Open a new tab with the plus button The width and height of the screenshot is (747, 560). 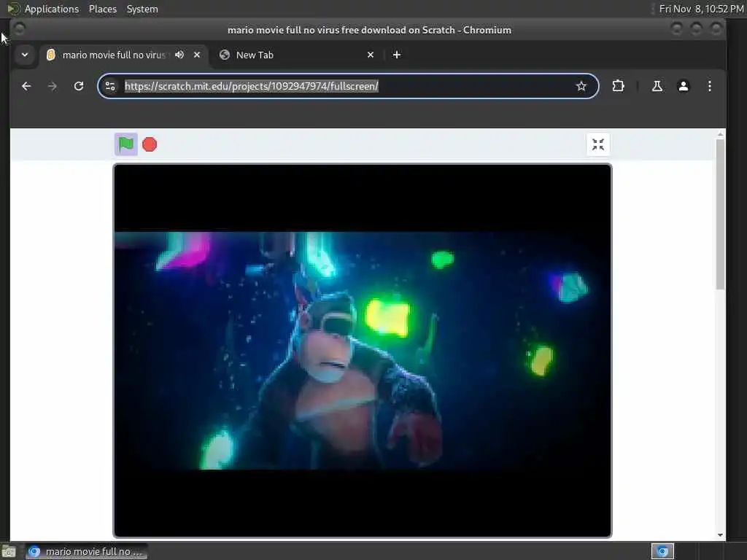click(396, 55)
